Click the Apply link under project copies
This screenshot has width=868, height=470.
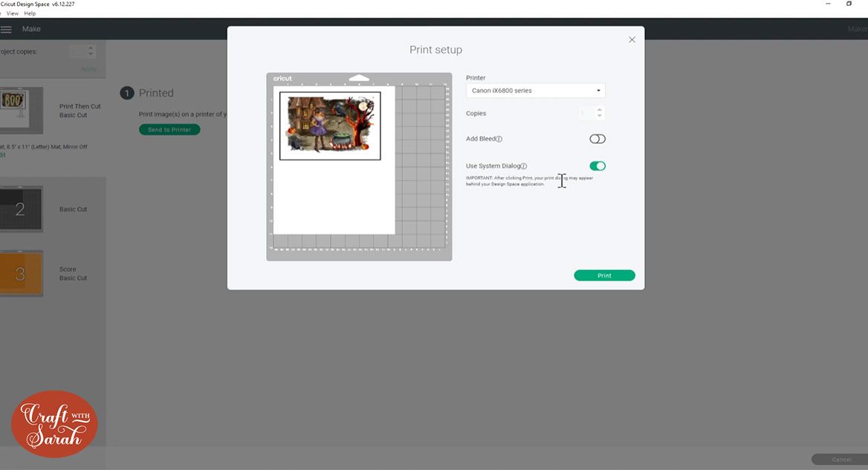click(x=88, y=69)
